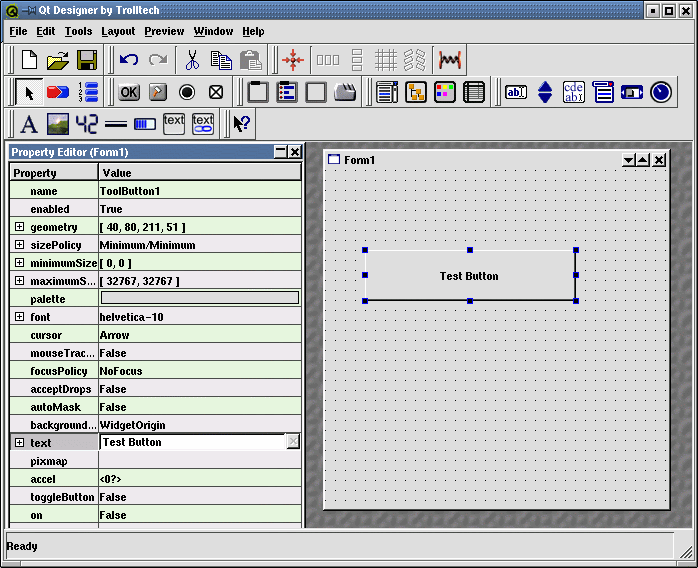Viewport: 698px width, 568px height.
Task: Pick the LineEdit widget tool
Action: 516,93
